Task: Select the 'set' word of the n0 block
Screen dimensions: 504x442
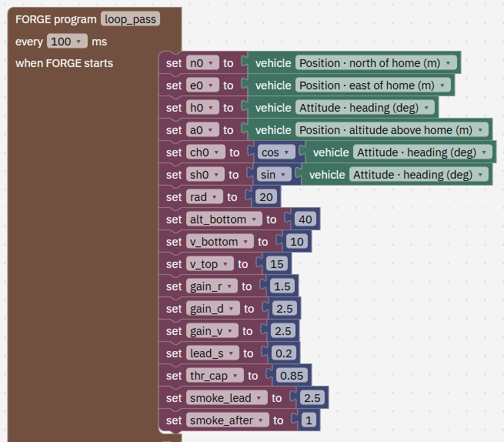Action: pyautogui.click(x=174, y=63)
